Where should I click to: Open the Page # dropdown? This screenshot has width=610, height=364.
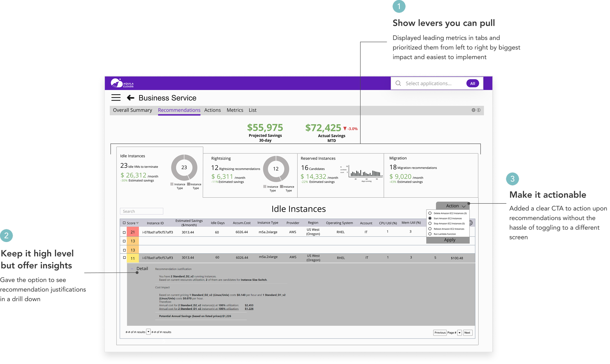[x=459, y=333]
